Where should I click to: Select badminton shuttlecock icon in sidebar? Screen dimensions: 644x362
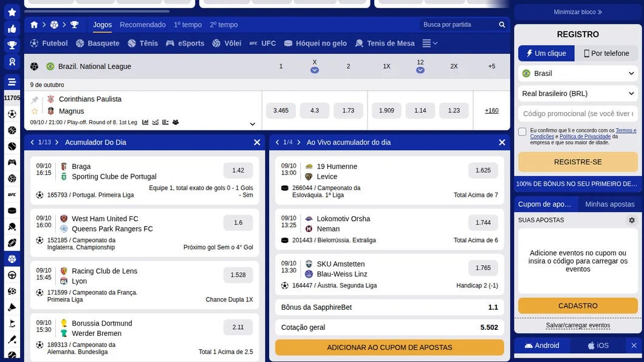click(x=12, y=307)
